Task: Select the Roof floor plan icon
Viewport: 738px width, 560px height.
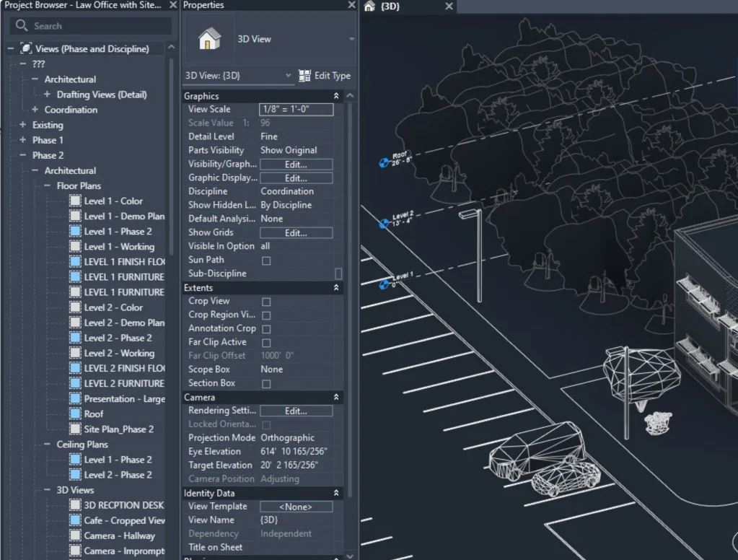Action: coord(75,414)
